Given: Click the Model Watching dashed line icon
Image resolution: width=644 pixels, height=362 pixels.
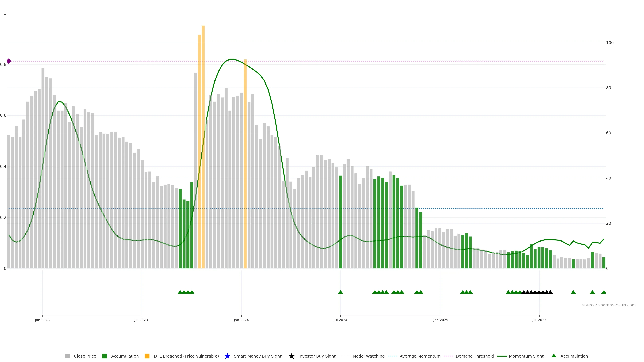Looking at the screenshot, I should [x=345, y=356].
